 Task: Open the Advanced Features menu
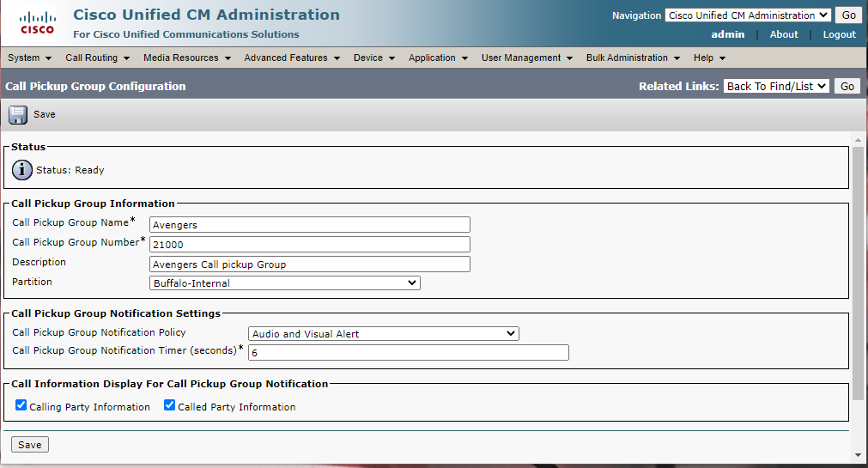[x=292, y=58]
